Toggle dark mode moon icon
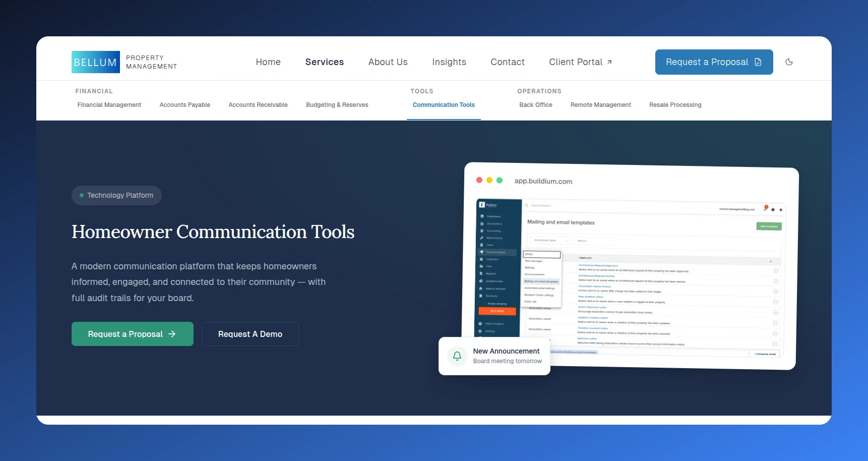Image resolution: width=868 pixels, height=461 pixels. coord(789,62)
